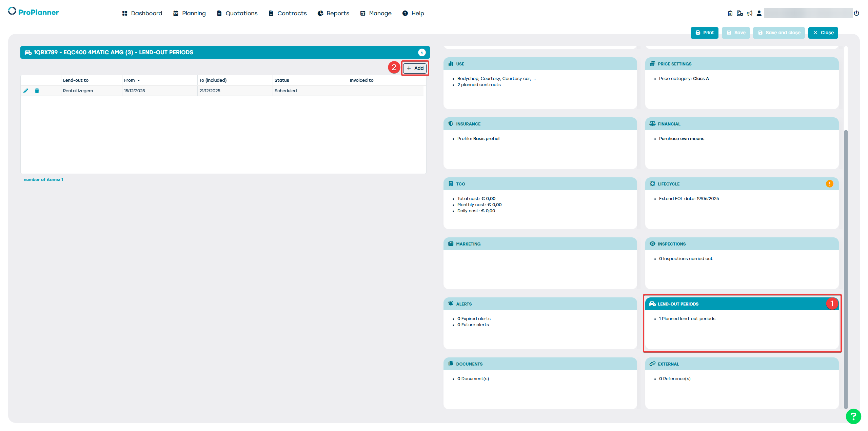The width and height of the screenshot is (868, 431).
Task: Click the trash delete icon in the row
Action: [37, 91]
